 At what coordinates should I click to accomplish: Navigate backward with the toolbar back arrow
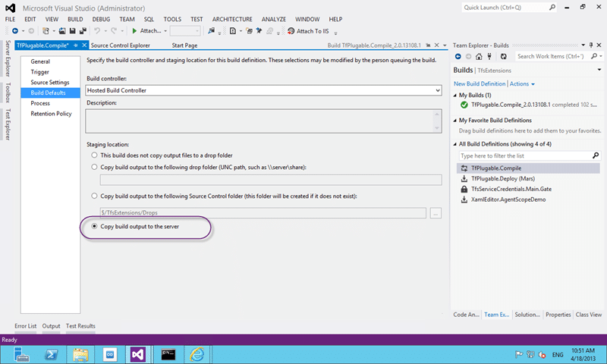pyautogui.click(x=15, y=31)
